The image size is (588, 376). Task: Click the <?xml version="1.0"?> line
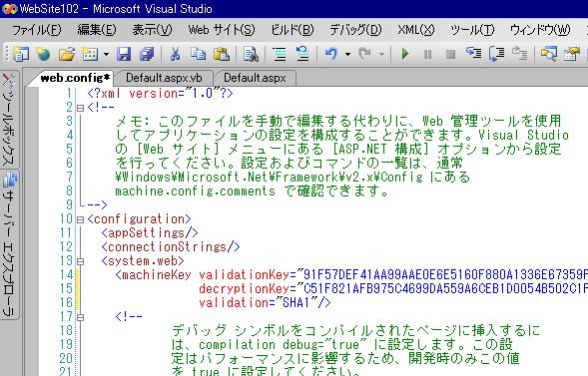[160, 93]
